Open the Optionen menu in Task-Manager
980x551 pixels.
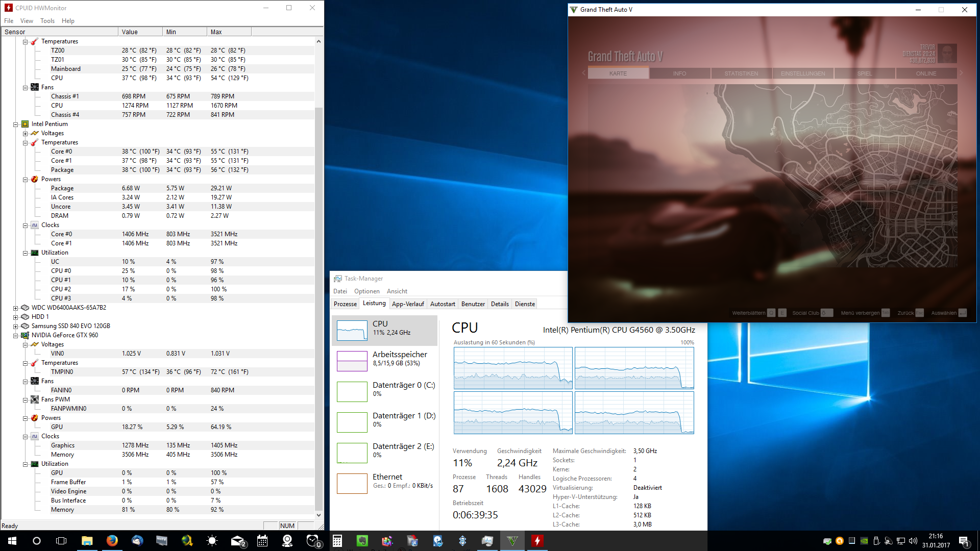point(366,291)
